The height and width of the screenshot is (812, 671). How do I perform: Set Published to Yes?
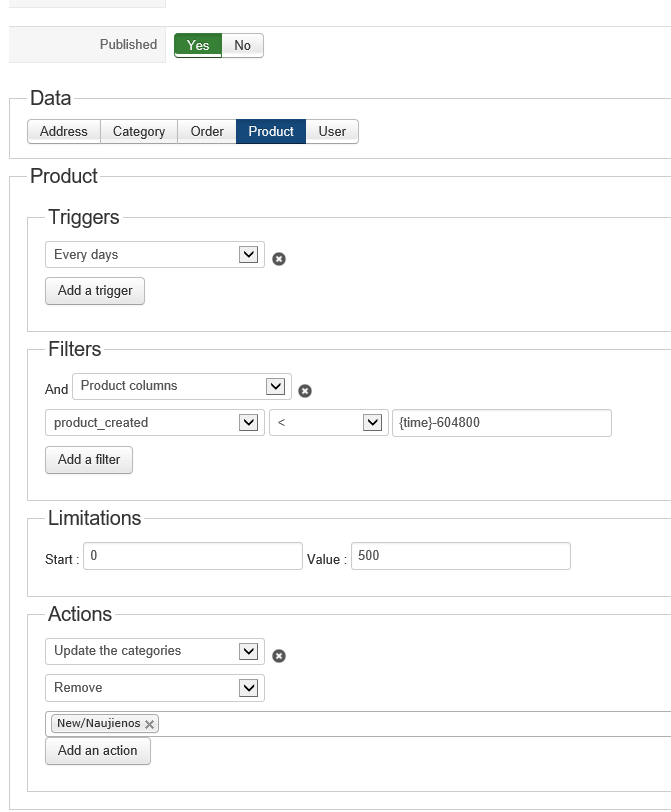pos(198,45)
